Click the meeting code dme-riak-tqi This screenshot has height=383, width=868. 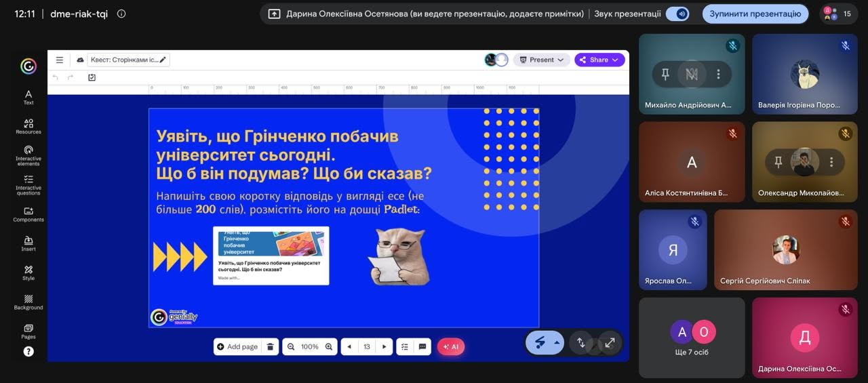79,14
